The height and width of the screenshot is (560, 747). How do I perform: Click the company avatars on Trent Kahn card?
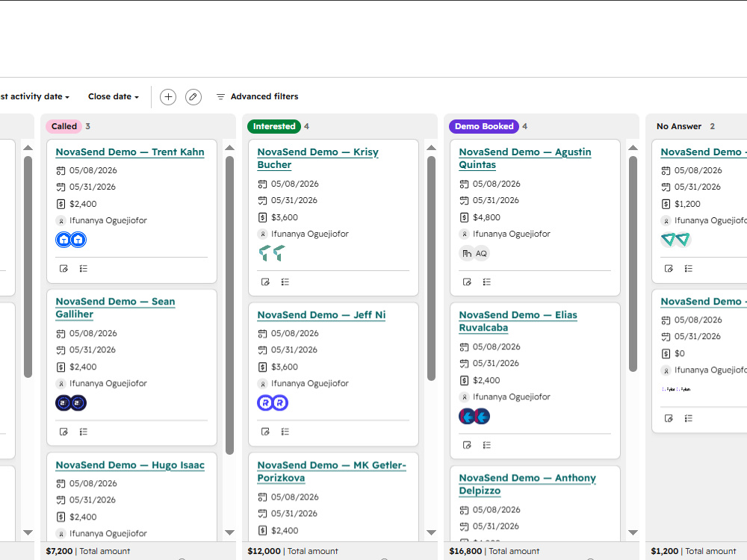click(x=71, y=240)
